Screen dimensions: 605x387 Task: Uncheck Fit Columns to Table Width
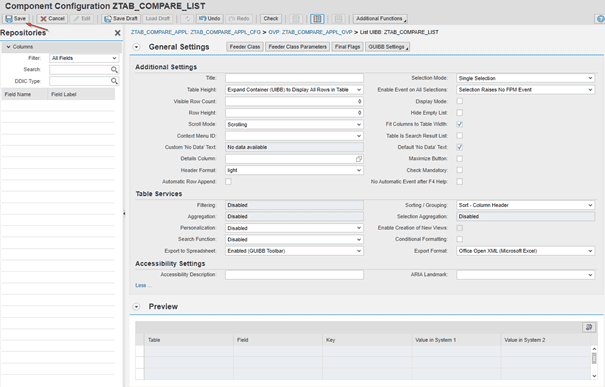(x=460, y=124)
